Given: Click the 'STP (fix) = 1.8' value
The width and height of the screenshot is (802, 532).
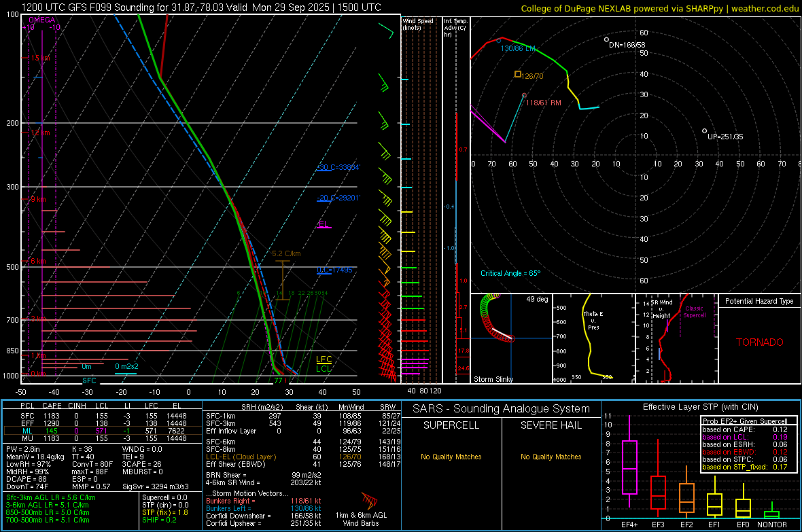Looking at the screenshot, I should coord(165,512).
